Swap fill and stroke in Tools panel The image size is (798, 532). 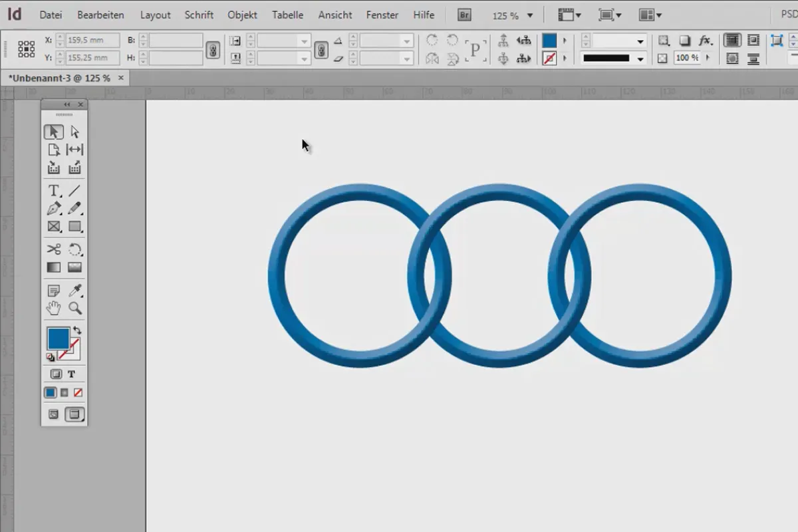pos(77,331)
